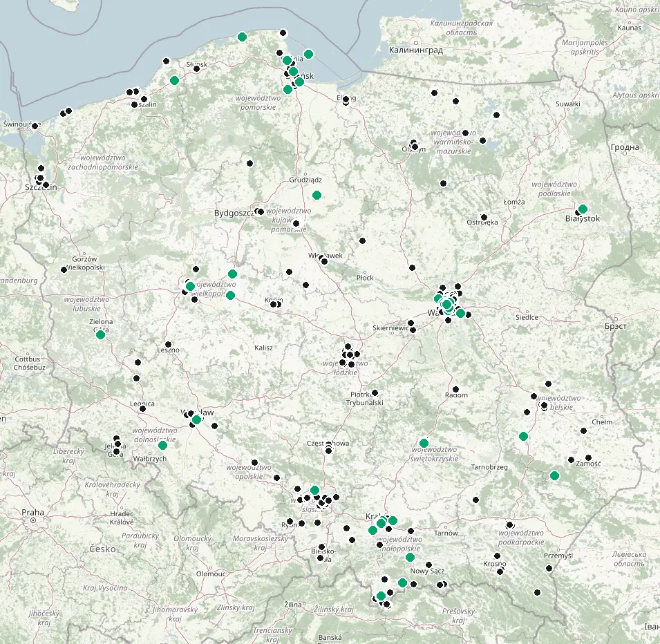Viewport: 660px width, 644px height.
Task: Select the green marker at Zielona Góra
Action: coord(100,334)
